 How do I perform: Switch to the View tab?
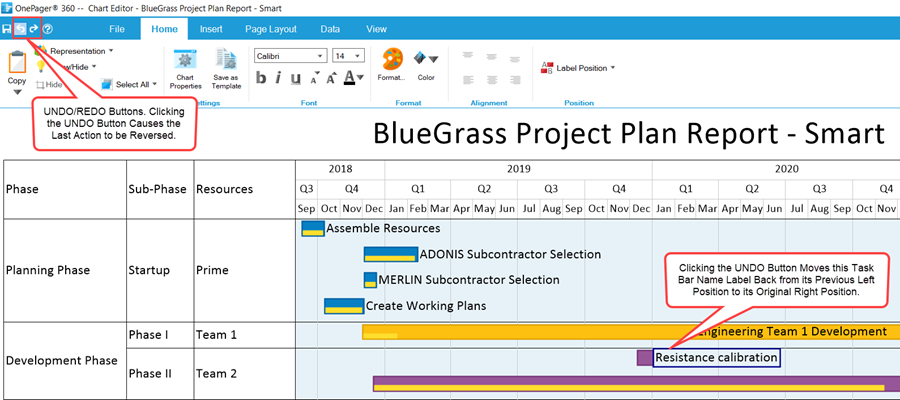click(x=377, y=29)
